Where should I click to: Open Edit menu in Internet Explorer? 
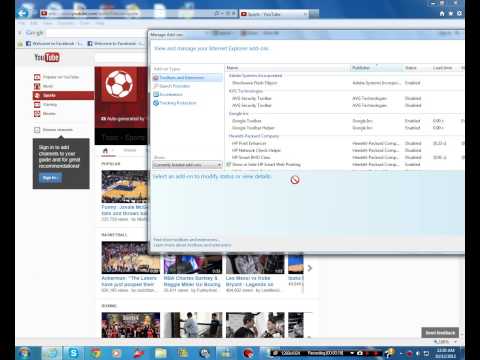[34, 23]
